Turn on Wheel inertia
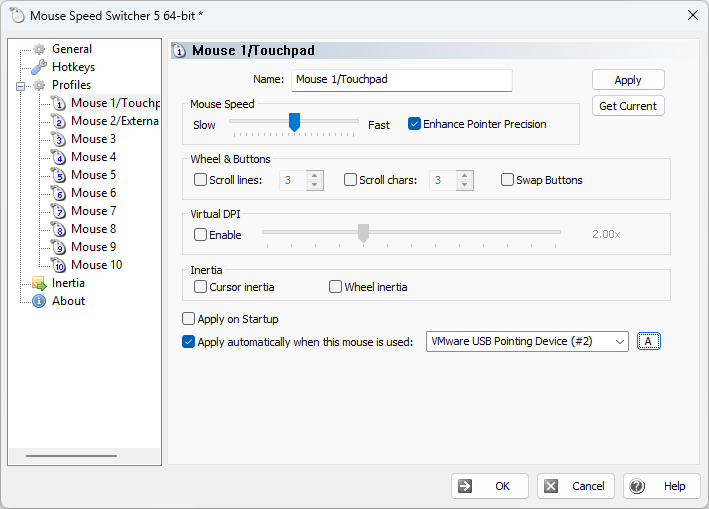This screenshot has width=709, height=509. click(x=335, y=287)
